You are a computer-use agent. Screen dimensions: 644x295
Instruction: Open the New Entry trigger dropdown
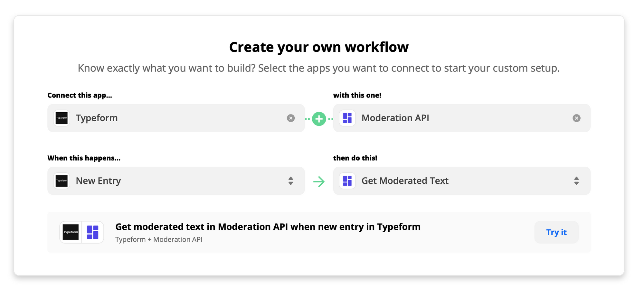click(176, 181)
